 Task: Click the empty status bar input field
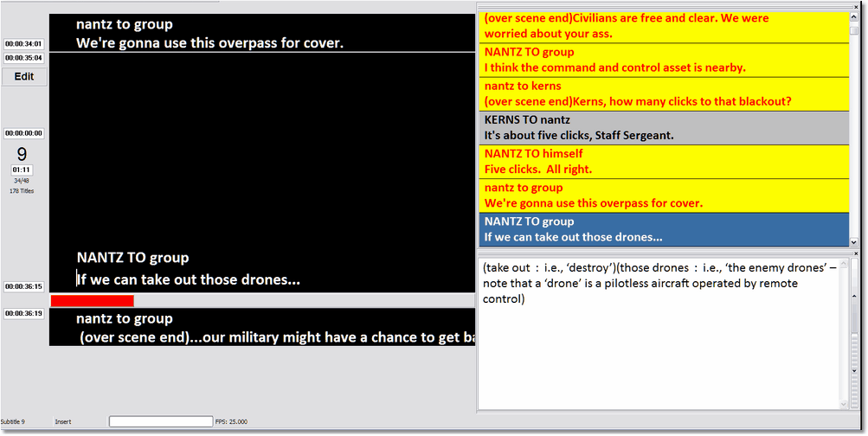click(161, 421)
